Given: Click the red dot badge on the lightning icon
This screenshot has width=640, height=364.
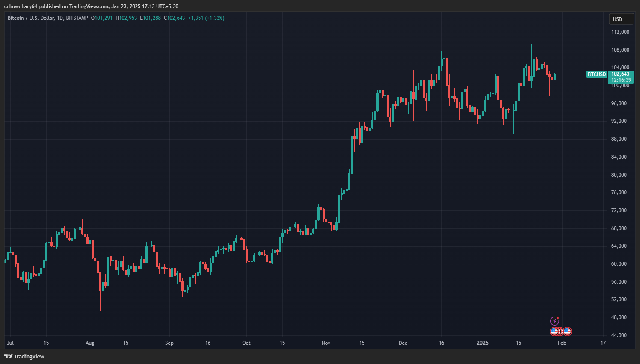Looking at the screenshot, I should (558, 318).
